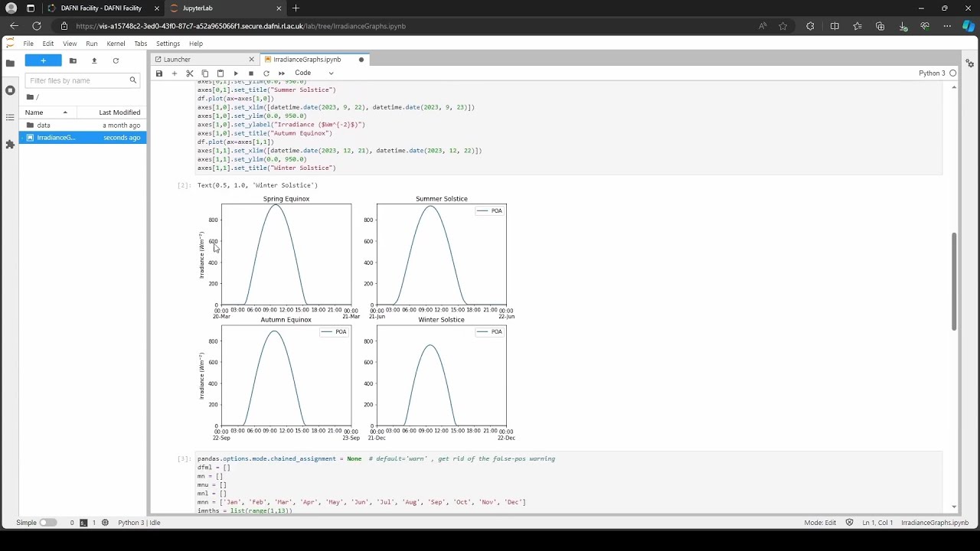Create a new folder in file browser

(x=73, y=60)
